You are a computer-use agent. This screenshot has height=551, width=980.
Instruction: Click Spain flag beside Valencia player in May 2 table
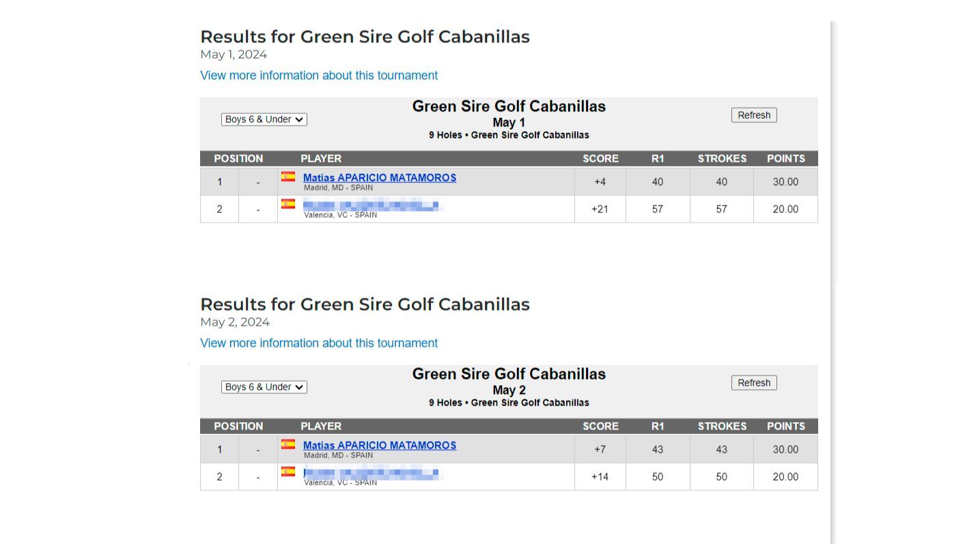pyautogui.click(x=288, y=472)
